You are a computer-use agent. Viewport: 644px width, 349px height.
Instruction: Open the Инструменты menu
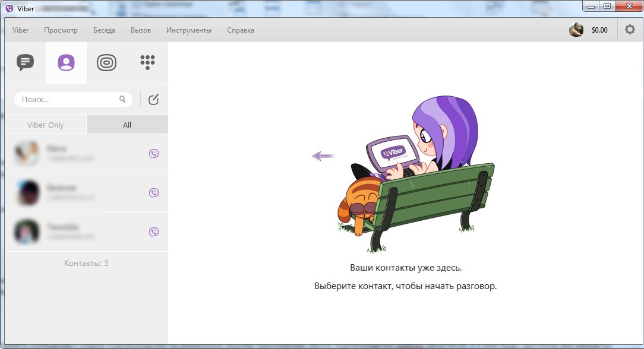[x=189, y=30]
